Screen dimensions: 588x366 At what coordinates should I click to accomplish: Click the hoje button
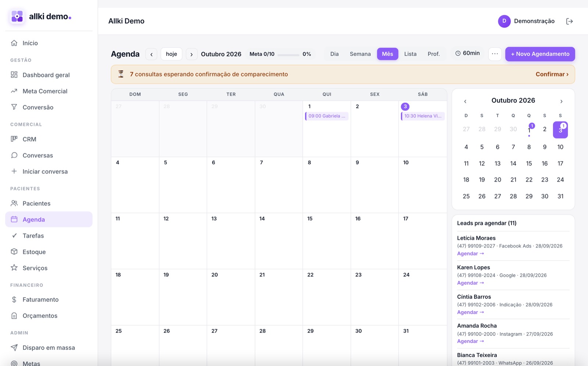point(171,54)
